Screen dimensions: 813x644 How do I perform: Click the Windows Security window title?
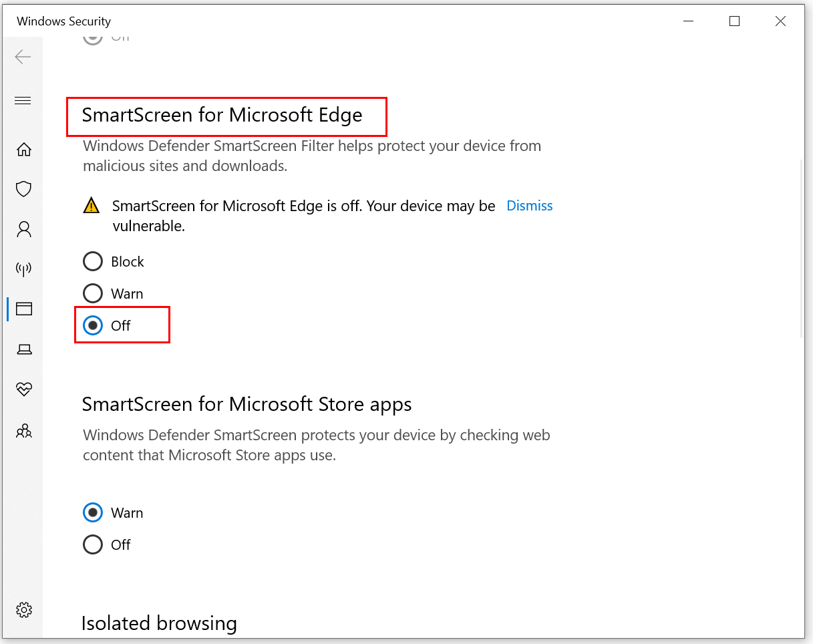[x=64, y=21]
